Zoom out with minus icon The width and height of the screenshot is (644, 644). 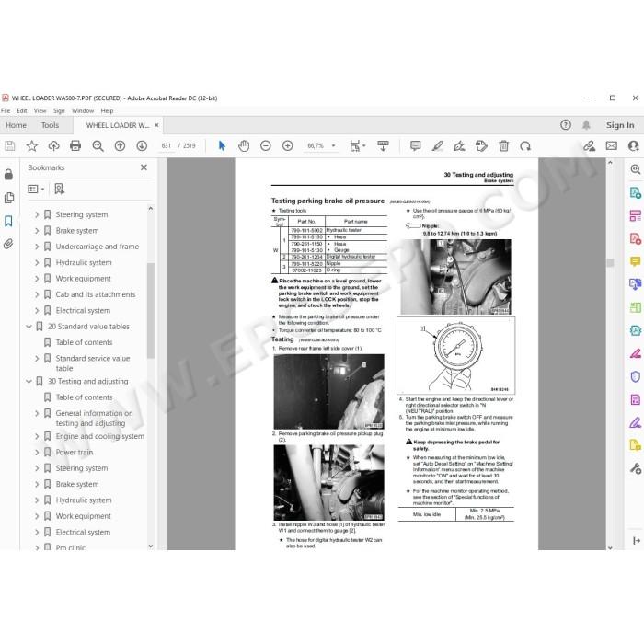(x=266, y=145)
